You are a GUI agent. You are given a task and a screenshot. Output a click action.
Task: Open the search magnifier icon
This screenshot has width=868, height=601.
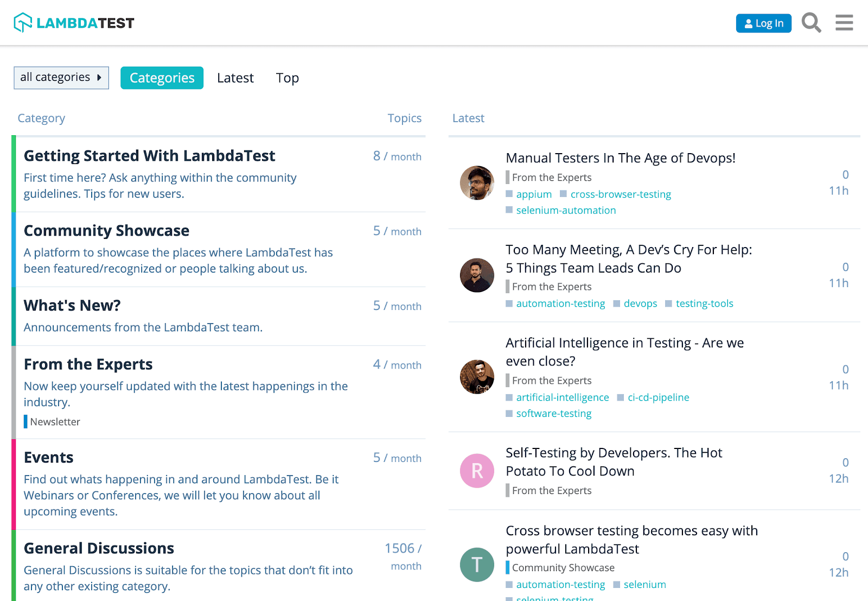[811, 23]
